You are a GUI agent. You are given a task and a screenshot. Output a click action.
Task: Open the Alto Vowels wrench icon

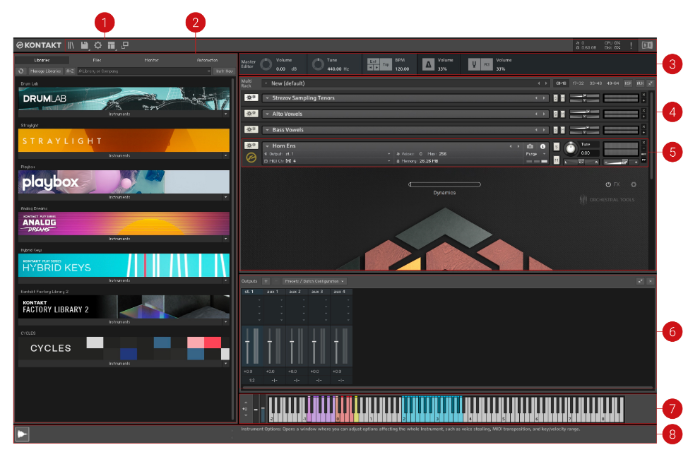pos(251,113)
